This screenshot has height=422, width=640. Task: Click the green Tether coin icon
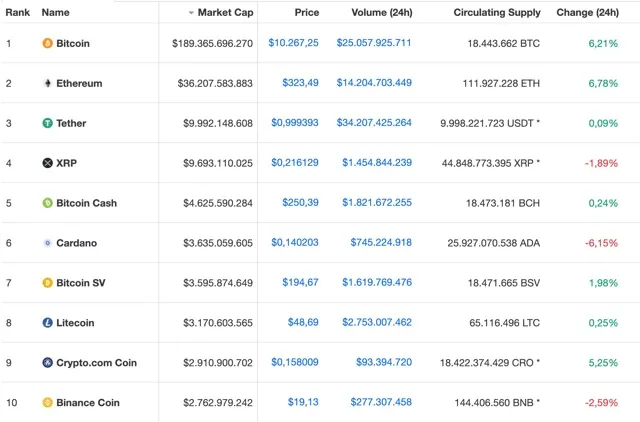tap(47, 123)
